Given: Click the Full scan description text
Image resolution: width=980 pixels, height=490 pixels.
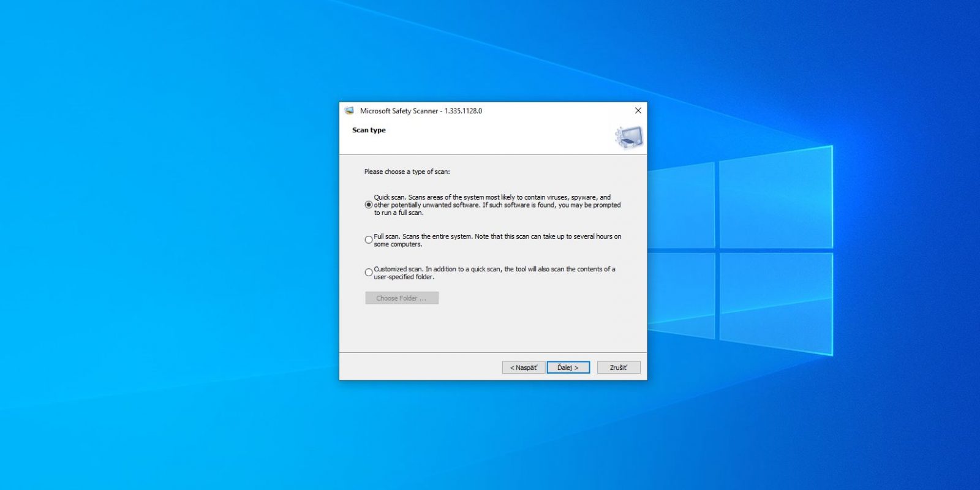Looking at the screenshot, I should click(x=497, y=240).
